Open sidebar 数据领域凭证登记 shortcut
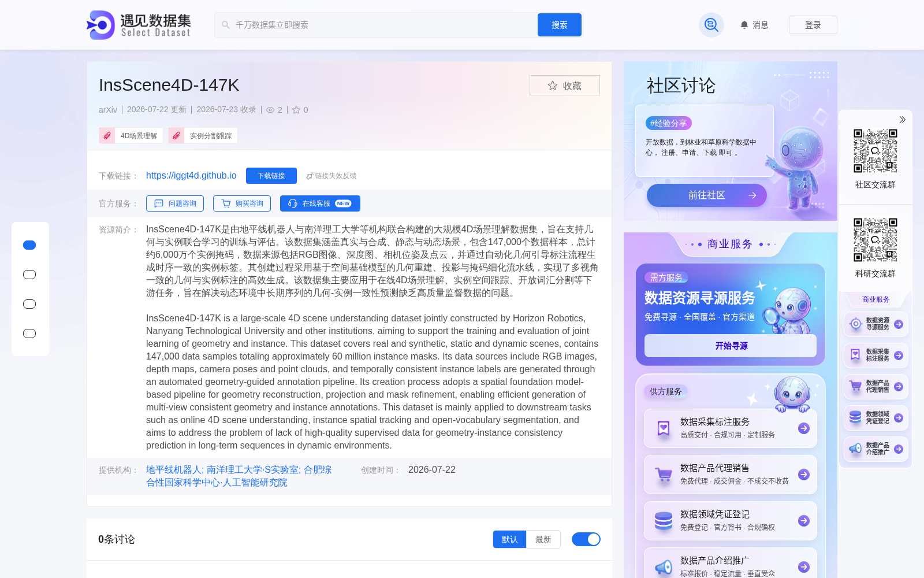Image resolution: width=924 pixels, height=578 pixels. (876, 418)
